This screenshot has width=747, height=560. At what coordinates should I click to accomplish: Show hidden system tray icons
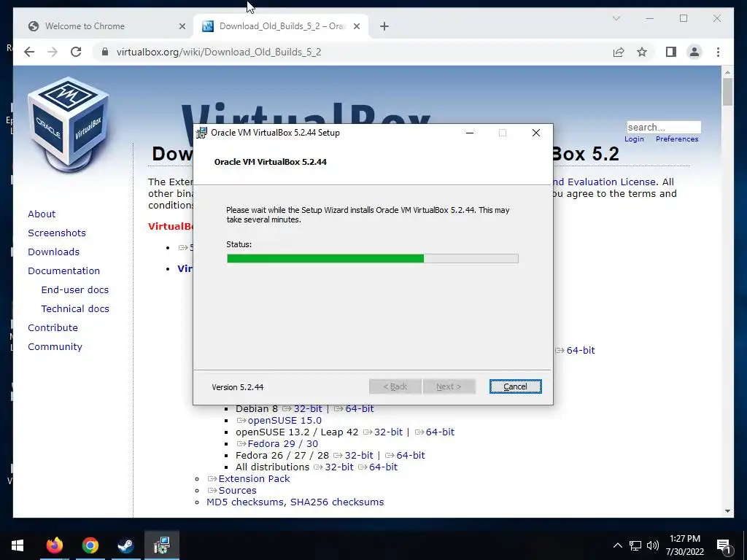(x=617, y=545)
